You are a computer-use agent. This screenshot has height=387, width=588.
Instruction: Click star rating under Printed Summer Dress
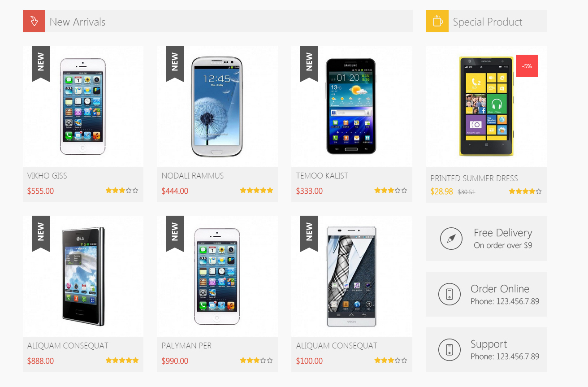pyautogui.click(x=525, y=191)
